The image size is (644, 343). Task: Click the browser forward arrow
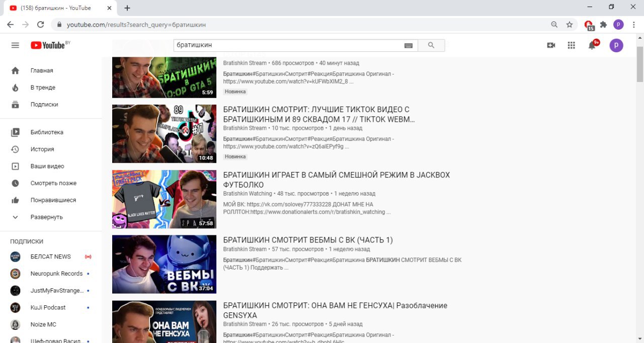26,24
